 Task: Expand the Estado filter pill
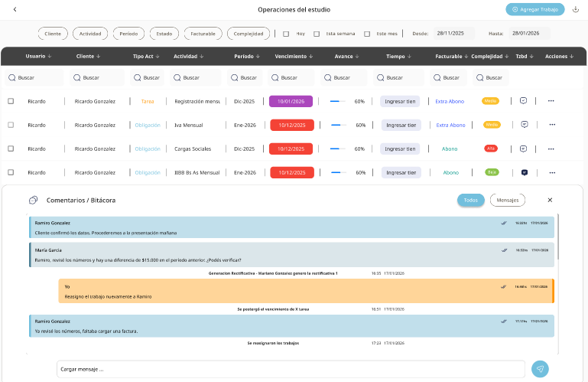[164, 34]
